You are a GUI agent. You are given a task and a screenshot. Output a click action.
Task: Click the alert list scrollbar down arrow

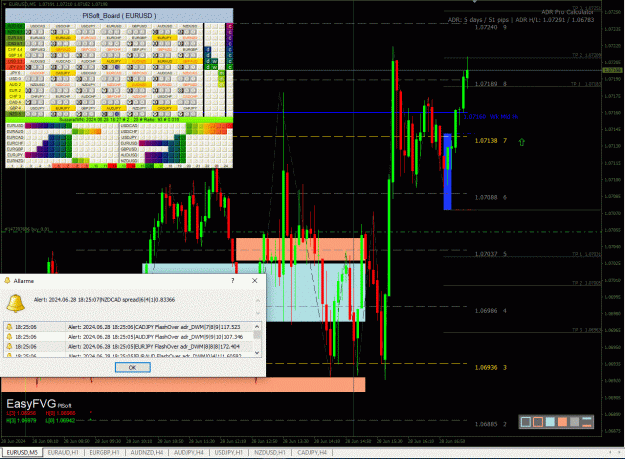(257, 353)
